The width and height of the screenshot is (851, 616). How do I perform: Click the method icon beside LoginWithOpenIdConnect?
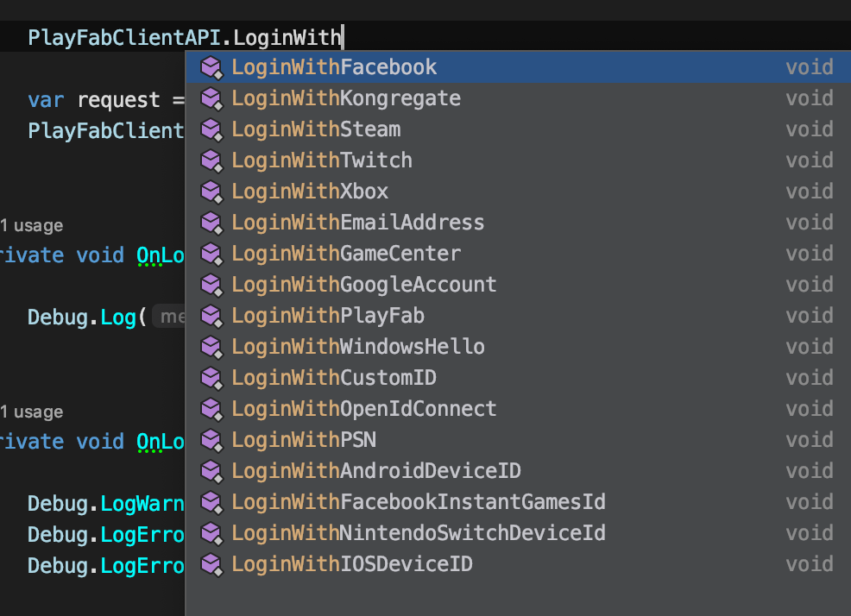pos(211,409)
